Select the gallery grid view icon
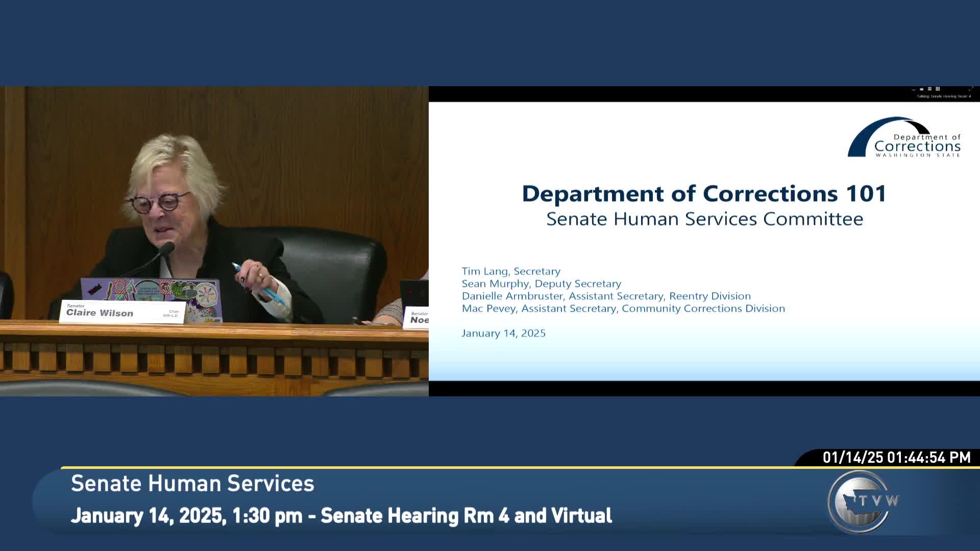 [x=938, y=89]
